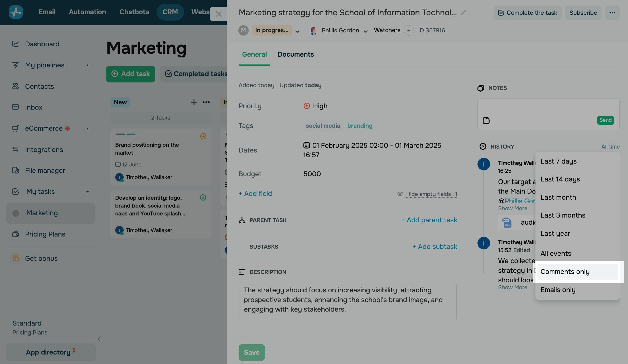The width and height of the screenshot is (628, 364).
Task: Open the File manager in sidebar
Action: point(45,170)
